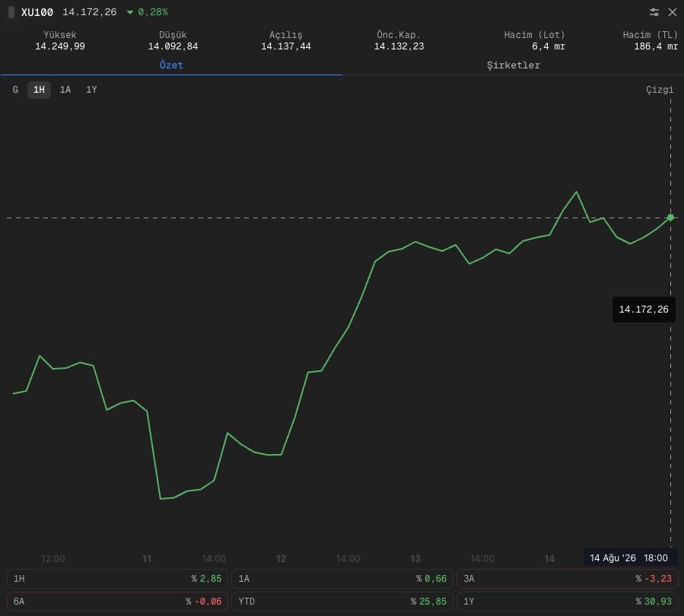Image resolution: width=684 pixels, height=616 pixels.
Task: Switch to the Özet tab
Action: 171,65
